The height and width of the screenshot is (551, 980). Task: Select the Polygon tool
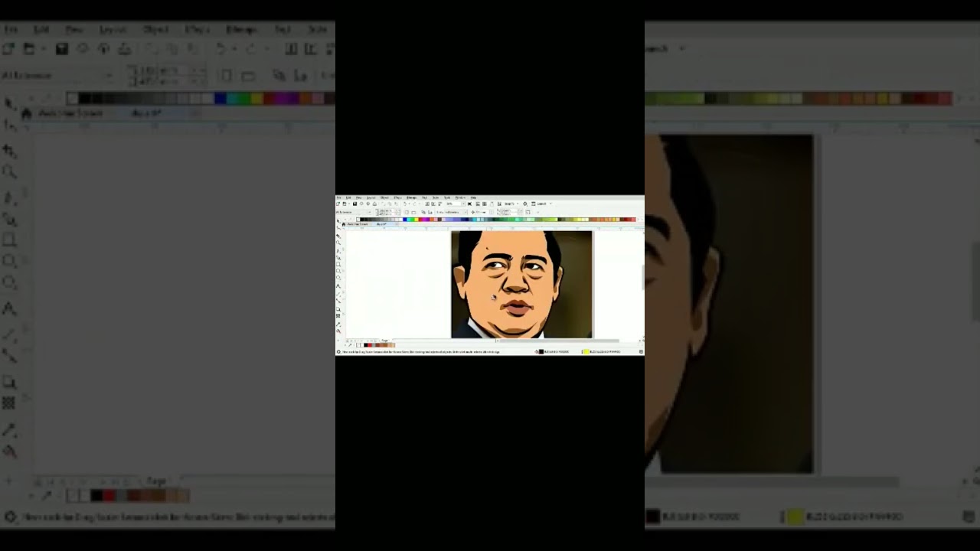coord(338,278)
